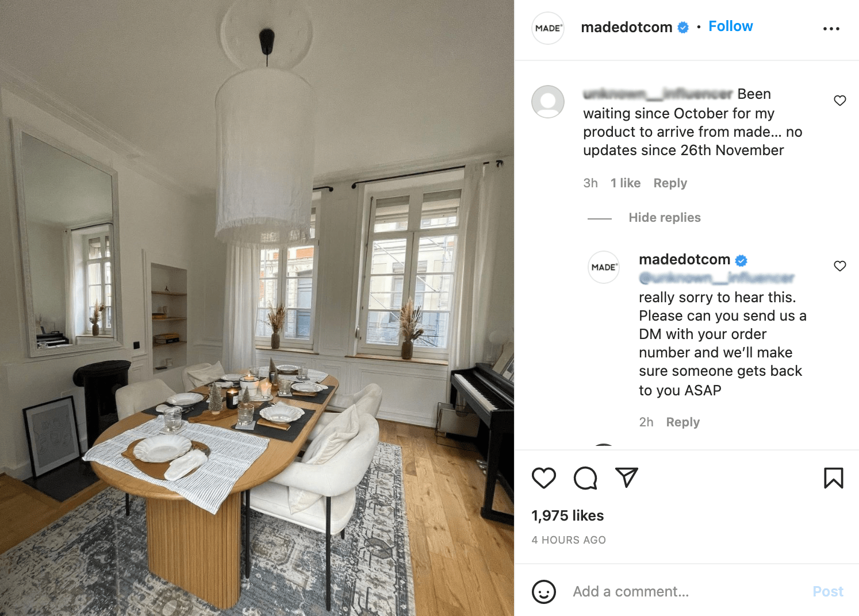Collapse the thread with Hide replies
The width and height of the screenshot is (859, 616).
pyautogui.click(x=664, y=218)
